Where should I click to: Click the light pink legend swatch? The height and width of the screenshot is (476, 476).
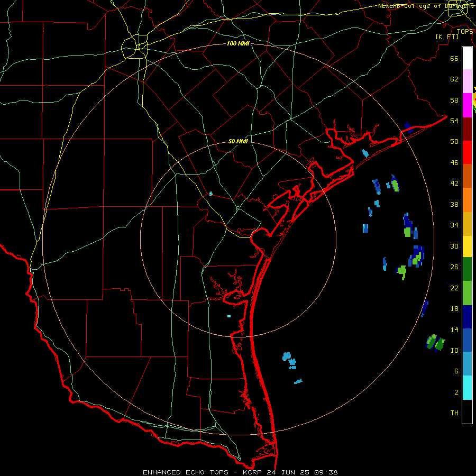pos(467,81)
